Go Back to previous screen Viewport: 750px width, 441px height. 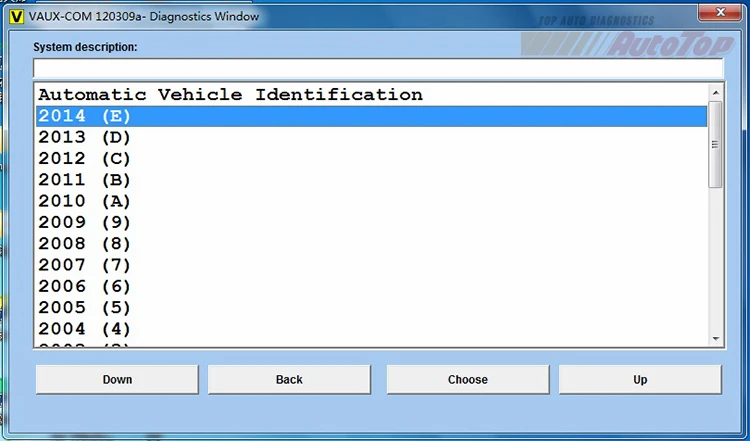[x=289, y=380]
